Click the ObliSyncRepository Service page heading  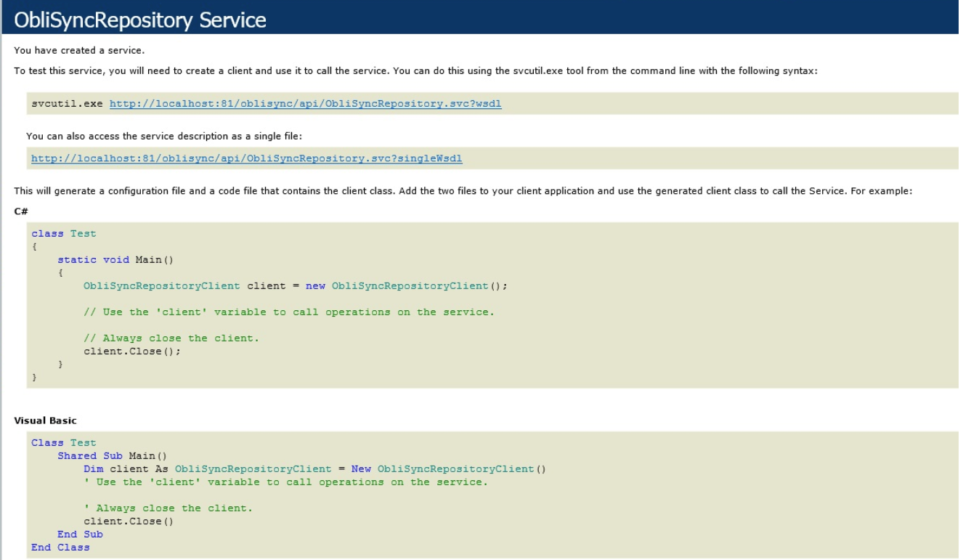click(x=139, y=20)
